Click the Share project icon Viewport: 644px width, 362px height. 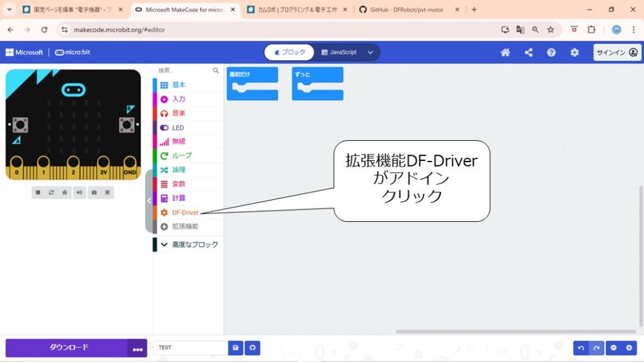click(528, 53)
